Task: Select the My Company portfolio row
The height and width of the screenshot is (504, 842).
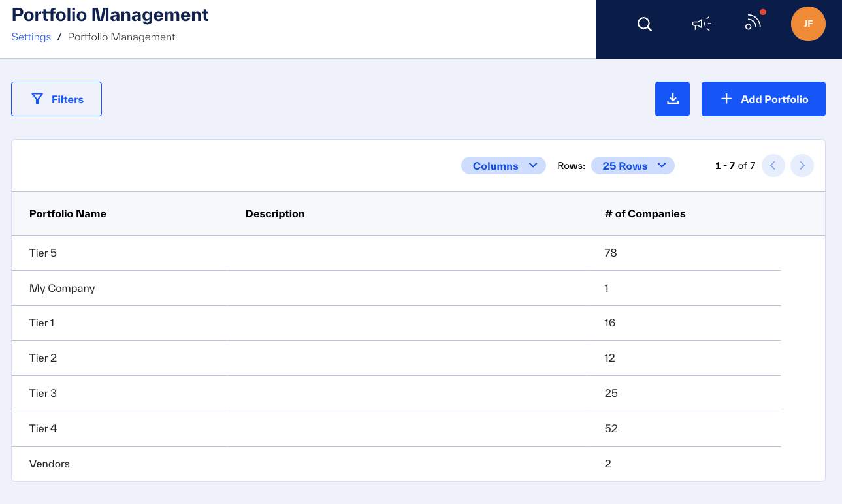Action: point(396,289)
